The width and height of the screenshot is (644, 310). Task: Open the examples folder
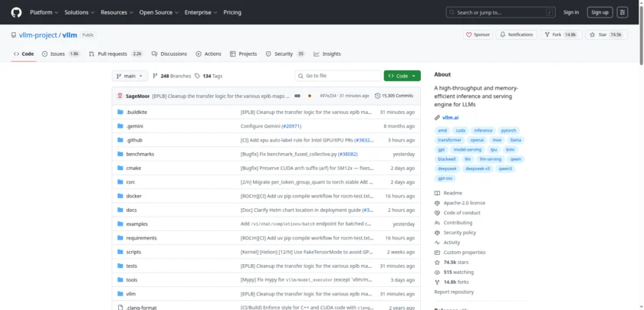[x=136, y=224]
